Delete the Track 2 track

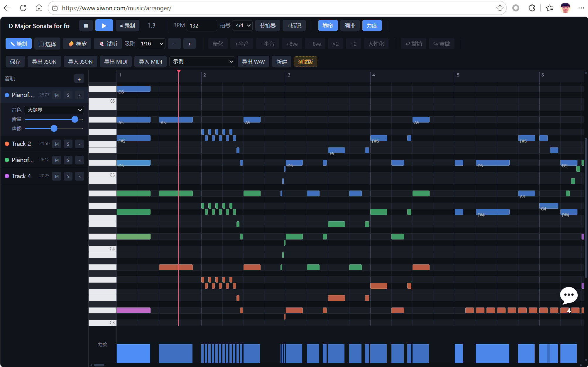coord(79,144)
